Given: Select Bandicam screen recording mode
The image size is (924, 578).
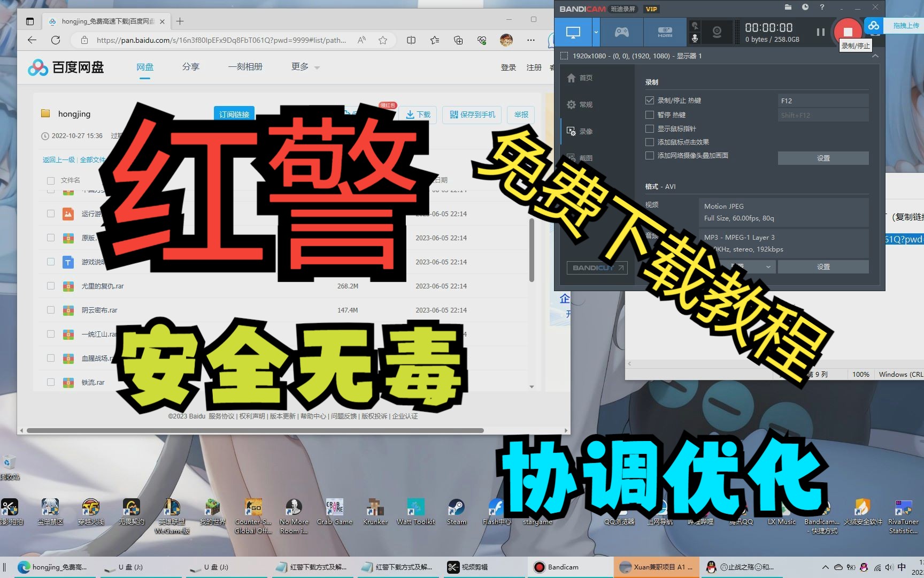Looking at the screenshot, I should pyautogui.click(x=573, y=32).
